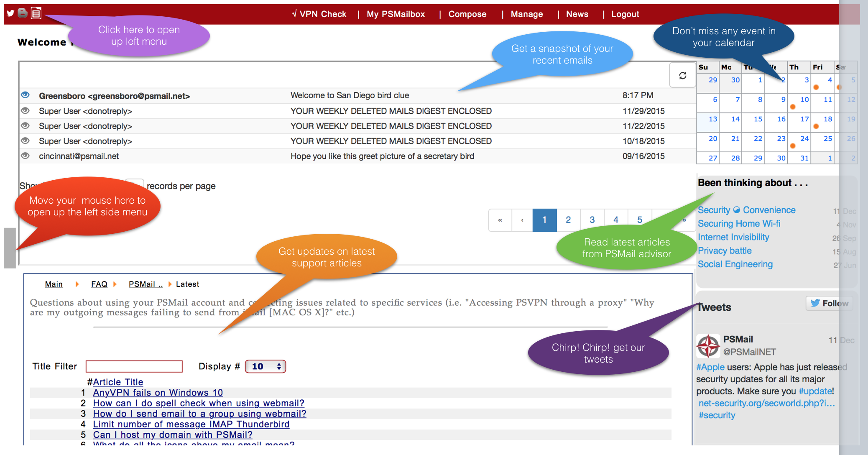Viewport: 868px width, 455px height.
Task: Open article AnyVPN fails on Windows 10
Action: coord(158,393)
